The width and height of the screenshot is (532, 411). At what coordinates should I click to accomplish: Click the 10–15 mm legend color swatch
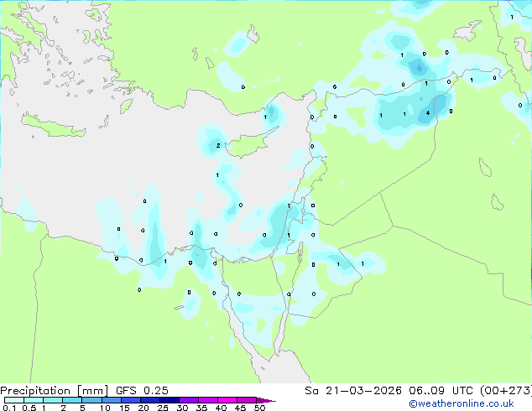[x=111, y=400]
